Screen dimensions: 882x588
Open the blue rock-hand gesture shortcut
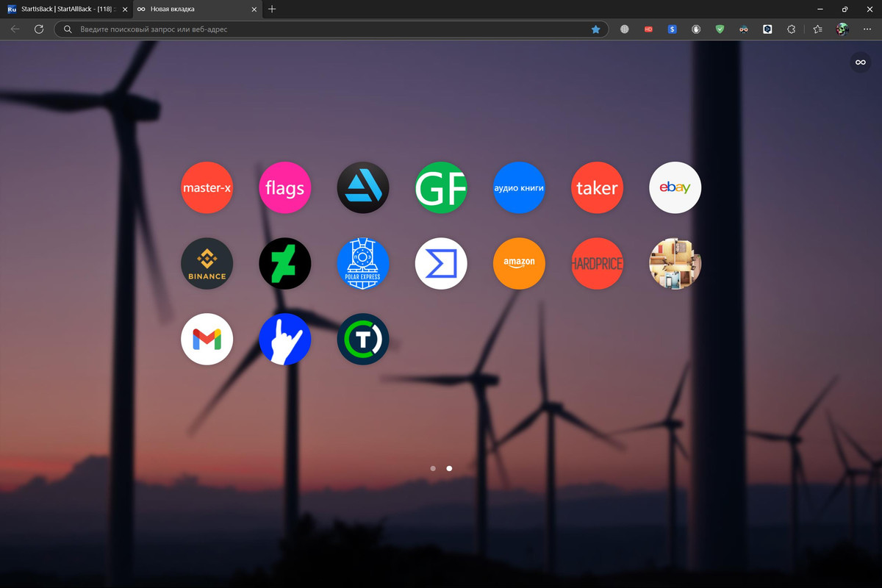285,339
